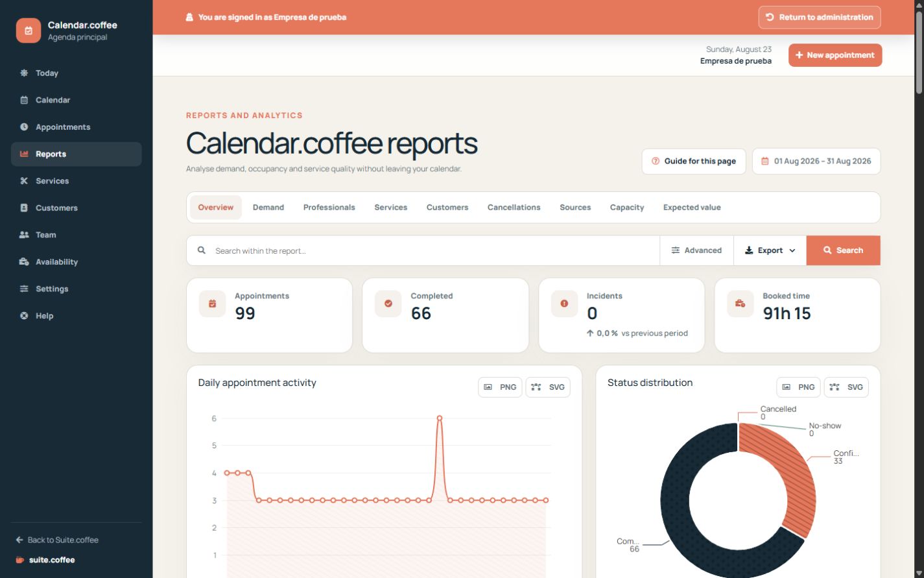Click the orange Search button
The image size is (924, 578).
pos(844,250)
